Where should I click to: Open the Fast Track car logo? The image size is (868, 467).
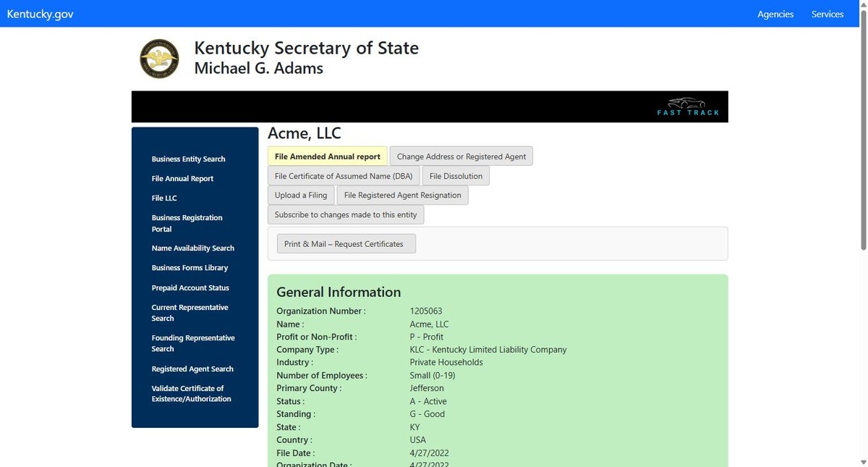coord(688,106)
